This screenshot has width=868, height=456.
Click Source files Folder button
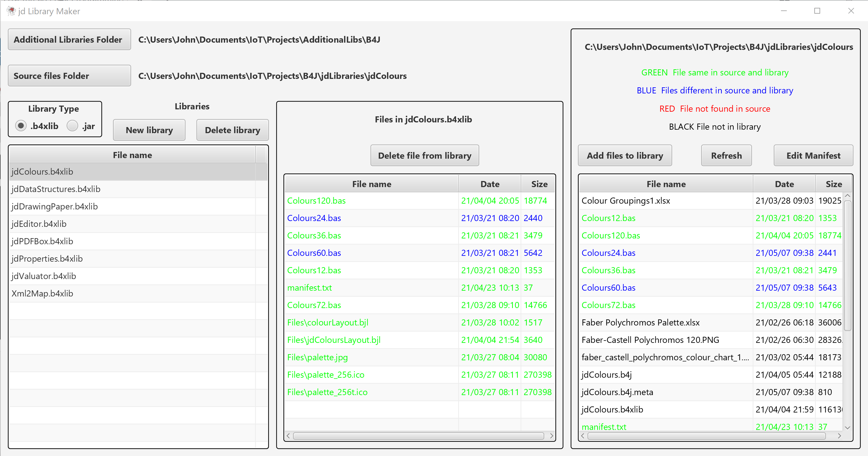point(69,76)
